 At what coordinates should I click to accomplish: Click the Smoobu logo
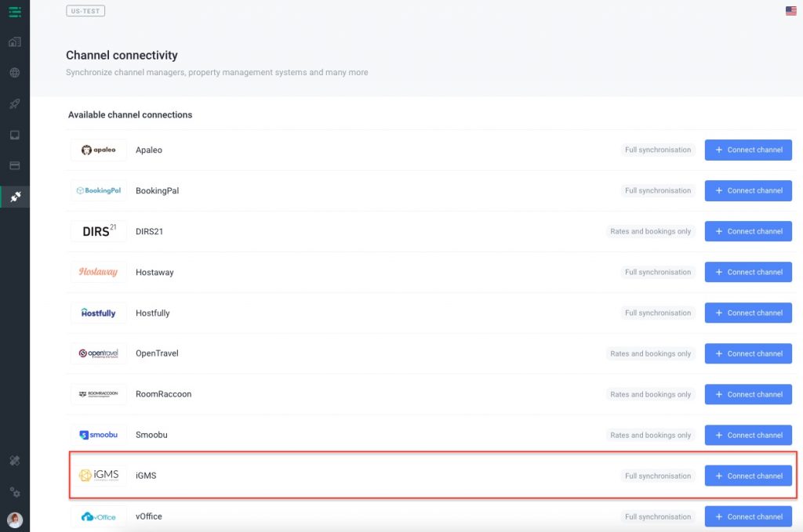point(98,435)
